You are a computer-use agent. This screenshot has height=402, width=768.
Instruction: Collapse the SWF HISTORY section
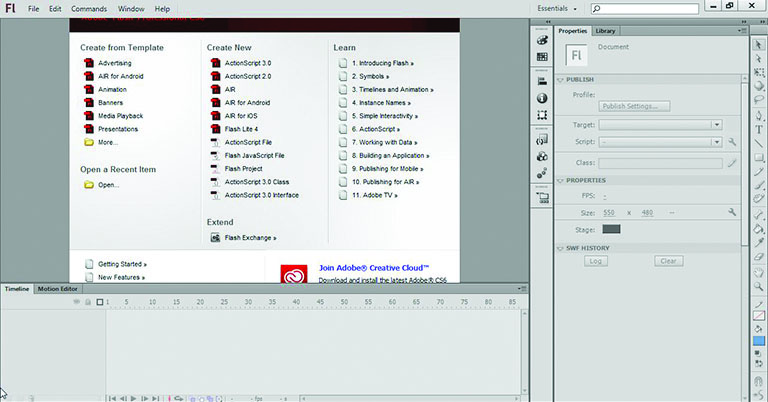pyautogui.click(x=561, y=248)
